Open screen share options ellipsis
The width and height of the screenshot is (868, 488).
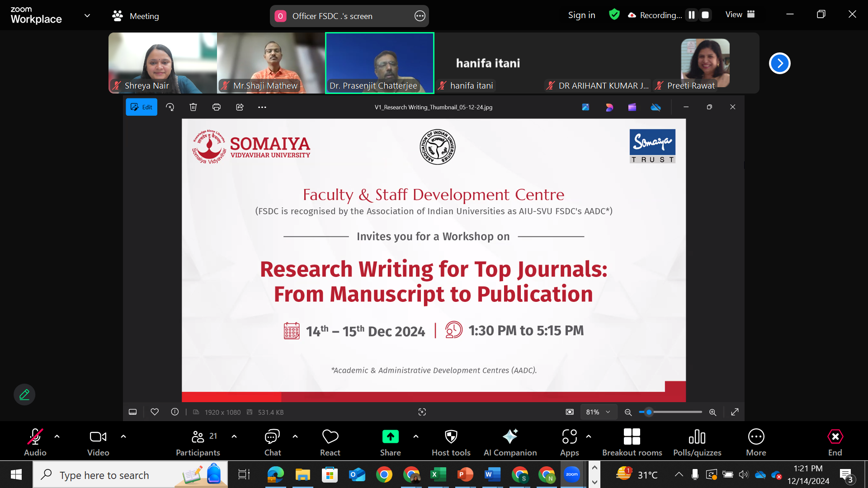click(x=420, y=16)
